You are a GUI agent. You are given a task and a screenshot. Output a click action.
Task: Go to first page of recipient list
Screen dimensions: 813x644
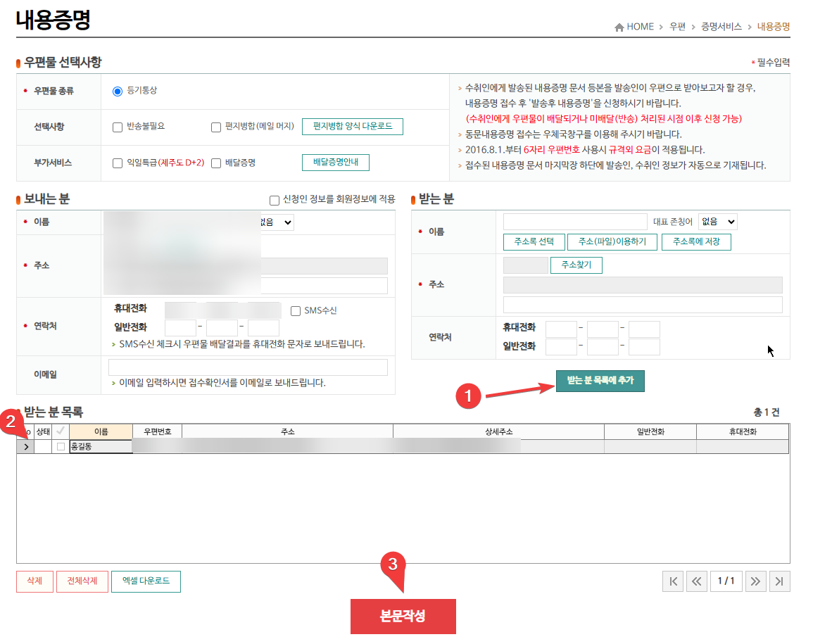pyautogui.click(x=673, y=581)
